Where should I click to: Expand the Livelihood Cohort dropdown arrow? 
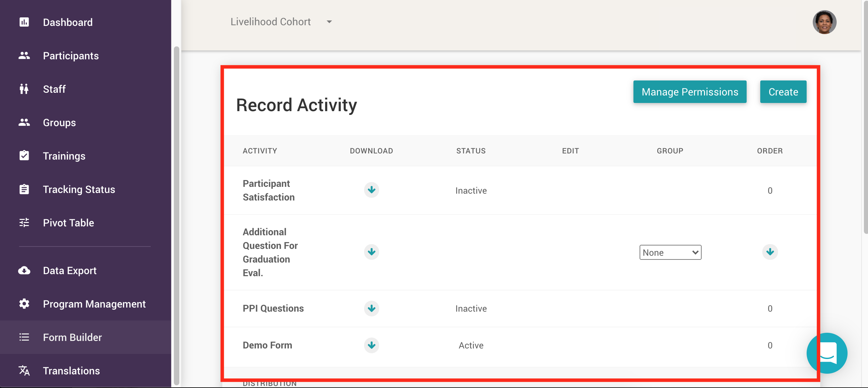click(329, 22)
